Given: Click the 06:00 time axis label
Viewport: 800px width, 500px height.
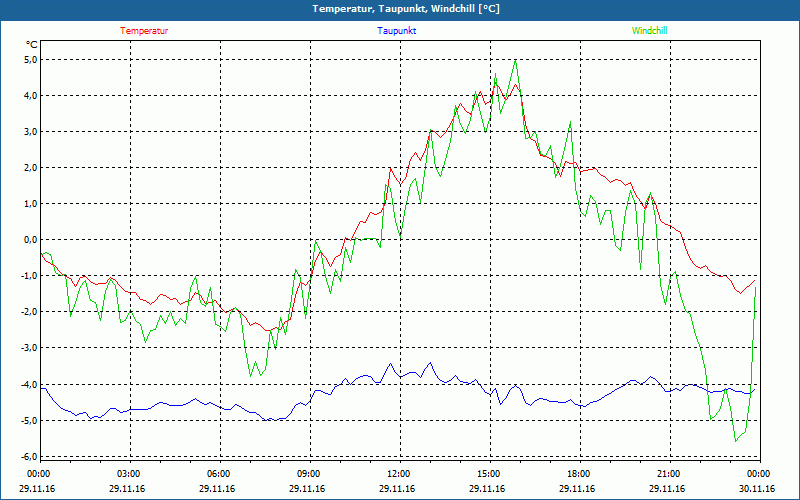Looking at the screenshot, I should click(220, 474).
